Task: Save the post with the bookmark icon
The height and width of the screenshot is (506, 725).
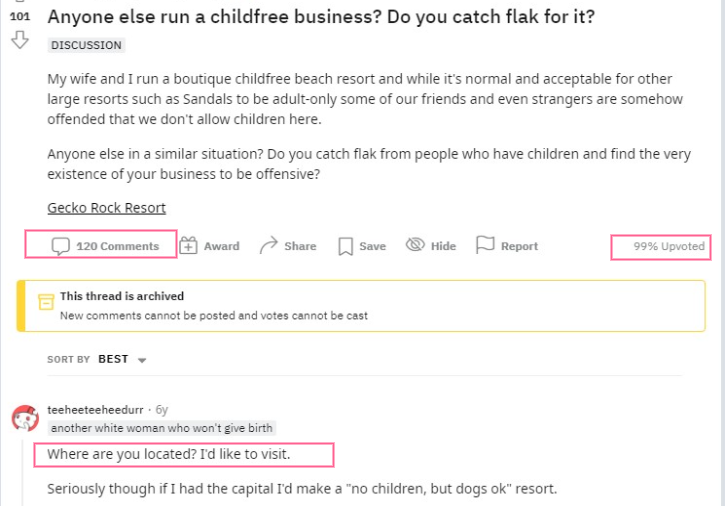Action: click(345, 246)
